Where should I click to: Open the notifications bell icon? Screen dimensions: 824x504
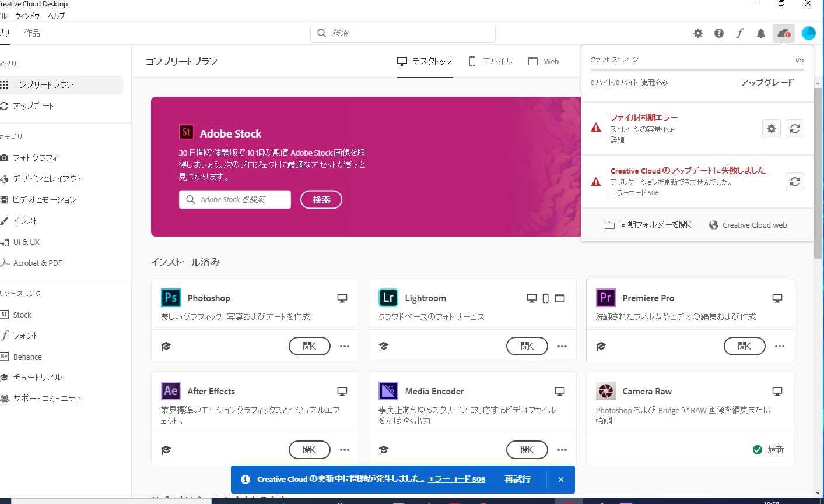(x=761, y=33)
